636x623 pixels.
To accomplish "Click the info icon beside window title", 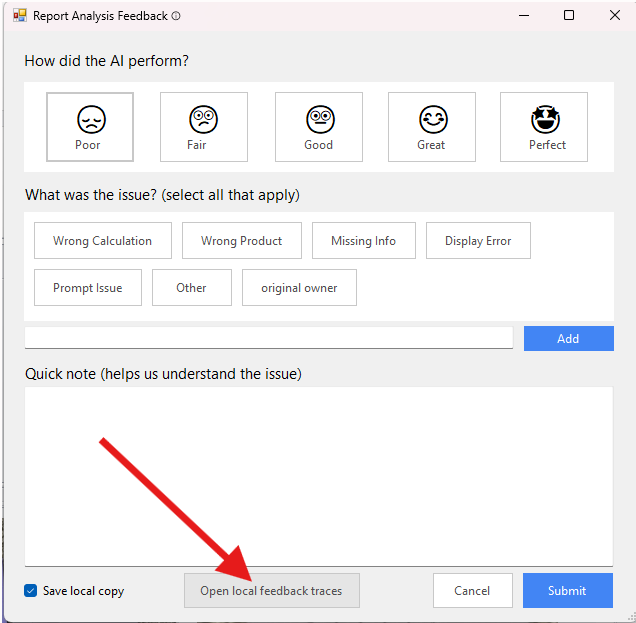I will pos(176,16).
